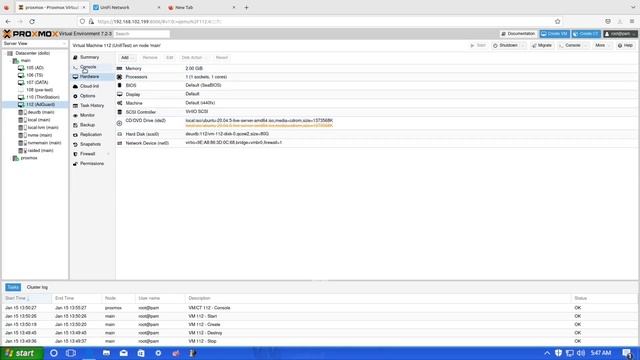Open the Snapshots section
640x360 pixels.
tap(90, 144)
